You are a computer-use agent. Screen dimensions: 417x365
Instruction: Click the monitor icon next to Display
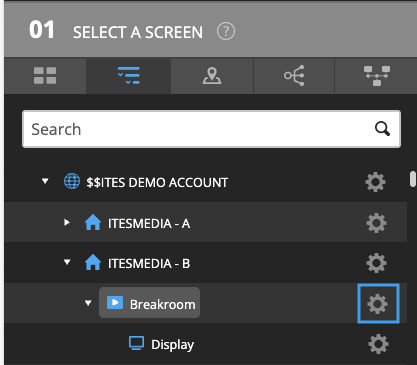click(x=137, y=343)
